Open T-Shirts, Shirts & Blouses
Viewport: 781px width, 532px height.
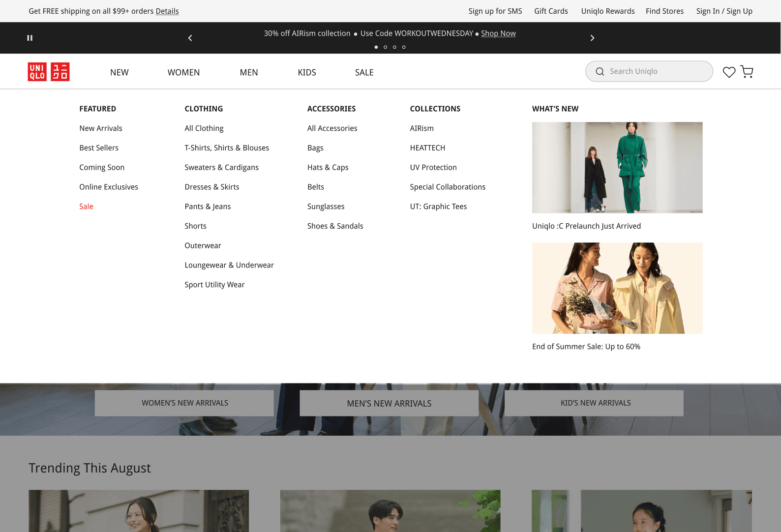pos(227,148)
